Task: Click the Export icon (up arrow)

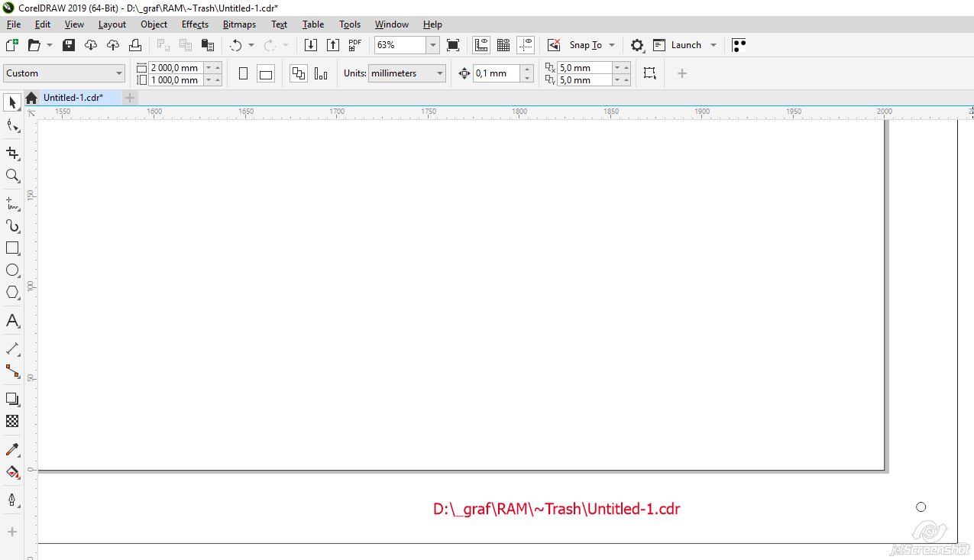Action: pyautogui.click(x=333, y=45)
